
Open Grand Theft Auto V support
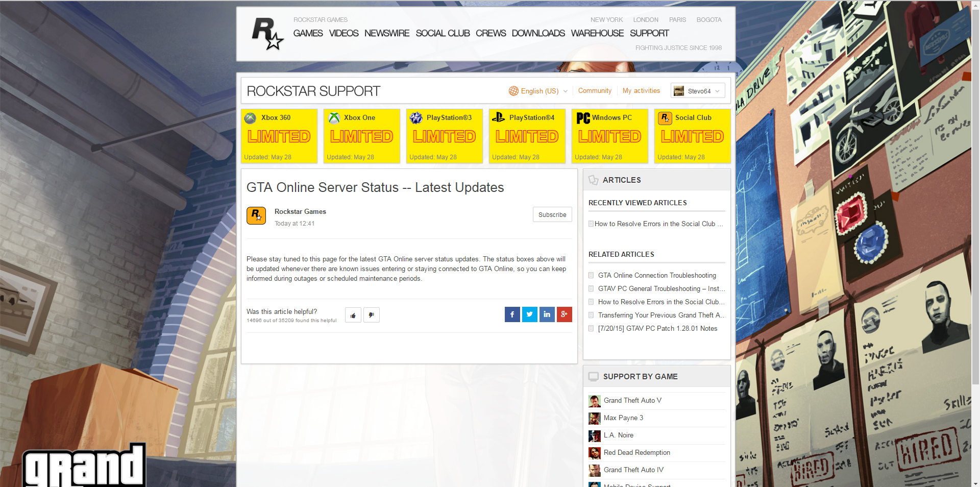632,401
